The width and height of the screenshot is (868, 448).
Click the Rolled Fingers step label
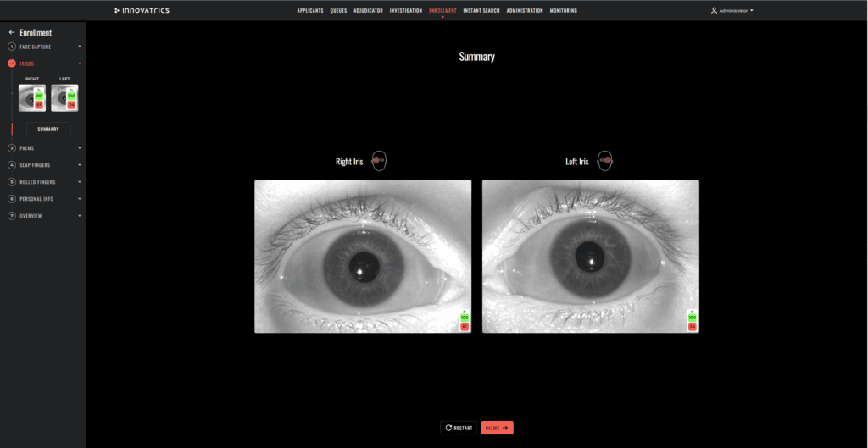(37, 182)
